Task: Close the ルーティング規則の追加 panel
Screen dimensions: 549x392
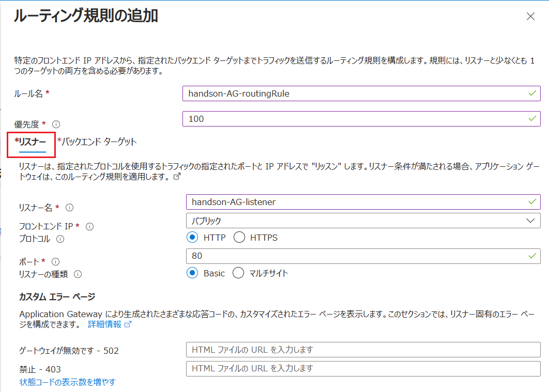Action: (530, 17)
